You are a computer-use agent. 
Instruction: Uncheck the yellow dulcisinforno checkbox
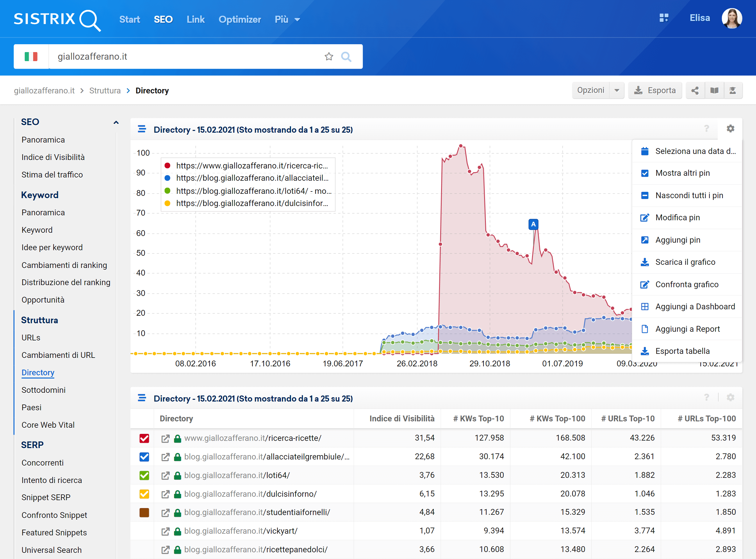point(145,494)
